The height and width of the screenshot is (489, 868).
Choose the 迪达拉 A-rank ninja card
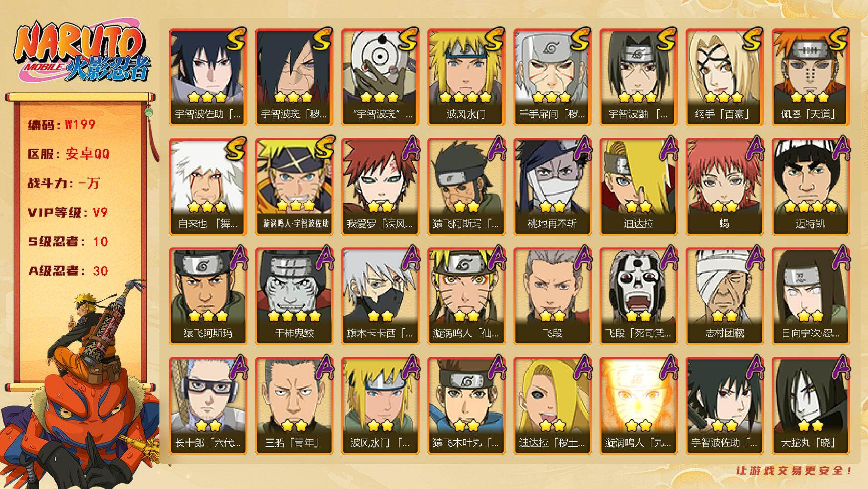tap(638, 187)
